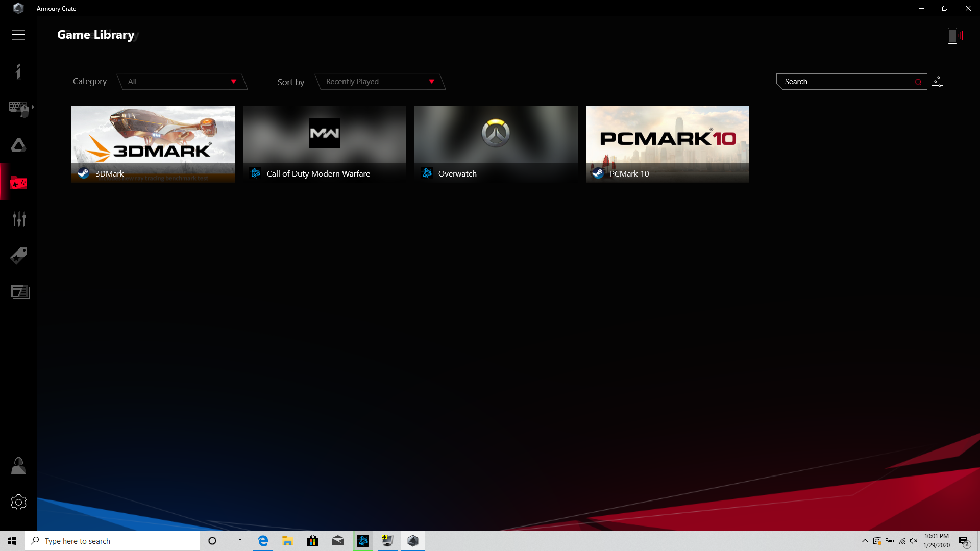The height and width of the screenshot is (551, 980).
Task: Open the PCMark 10 tile
Action: (668, 144)
